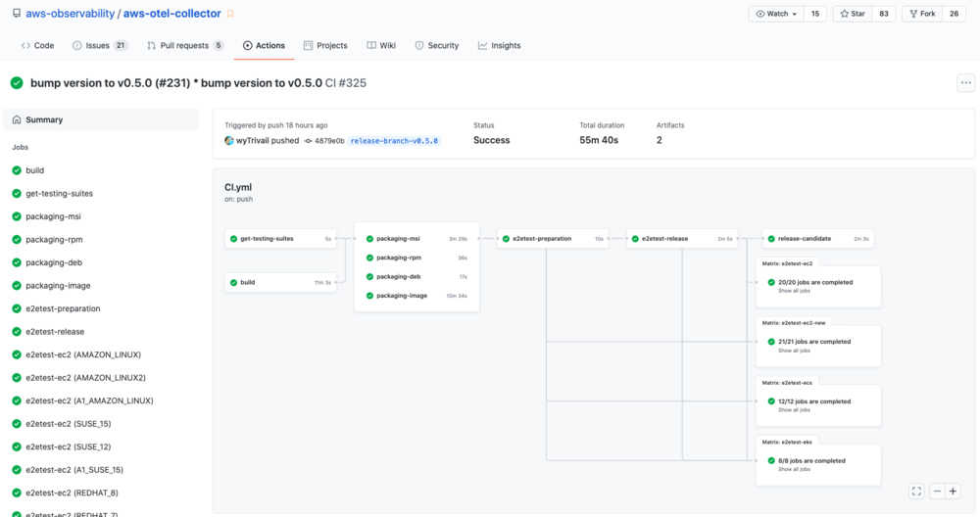Open the e2etest-release sidebar job

(55, 332)
